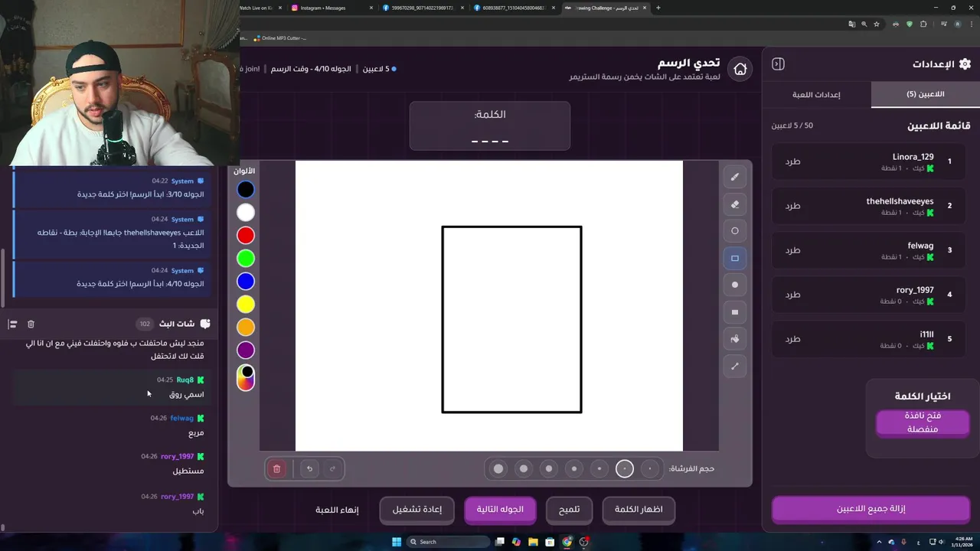The height and width of the screenshot is (551, 980).
Task: Kick player i11ll with طرد
Action: [x=792, y=339]
